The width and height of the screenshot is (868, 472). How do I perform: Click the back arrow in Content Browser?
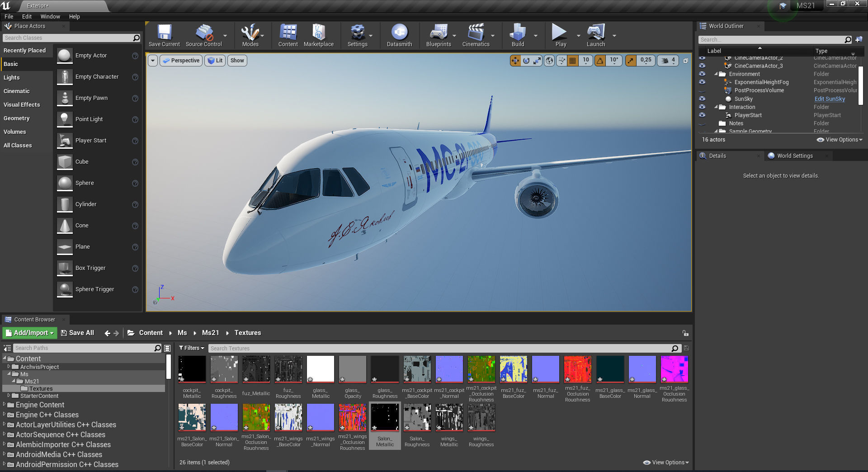[107, 333]
